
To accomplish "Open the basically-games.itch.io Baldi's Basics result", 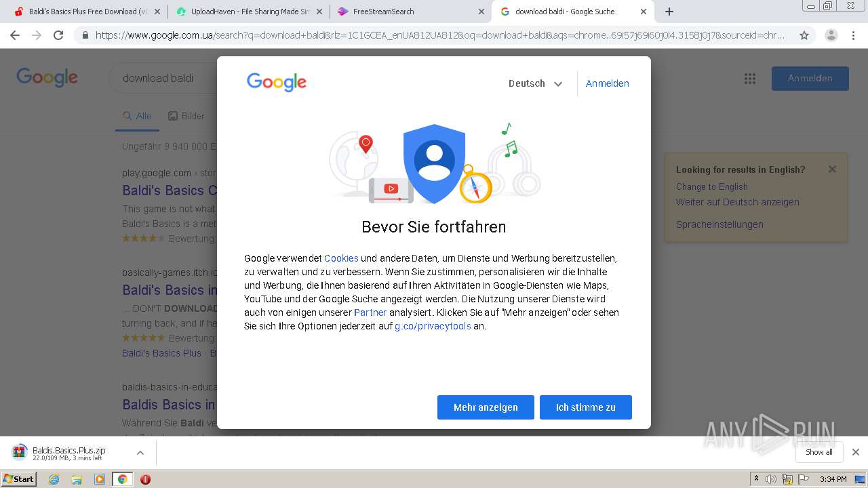I will coord(170,290).
